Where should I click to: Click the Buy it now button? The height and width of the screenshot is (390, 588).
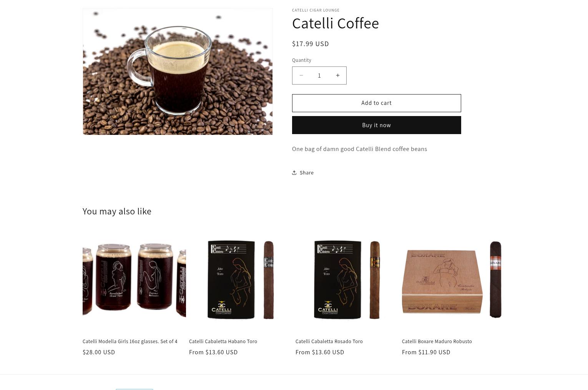click(x=376, y=125)
